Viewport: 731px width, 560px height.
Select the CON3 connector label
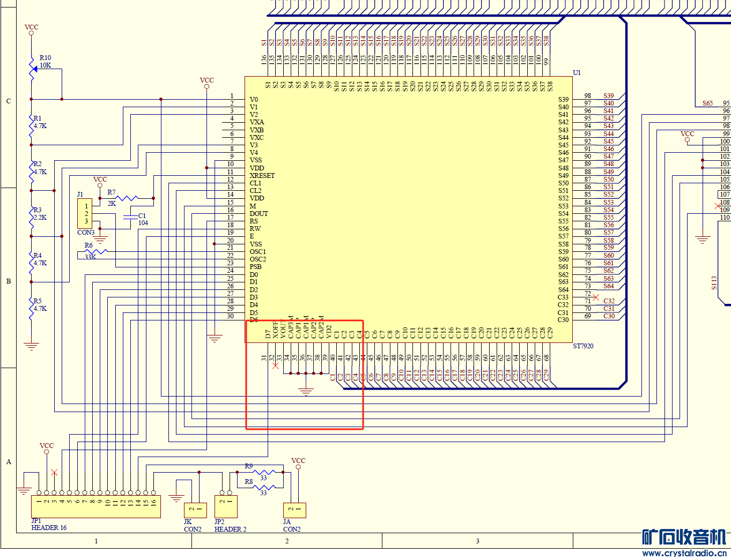86,233
